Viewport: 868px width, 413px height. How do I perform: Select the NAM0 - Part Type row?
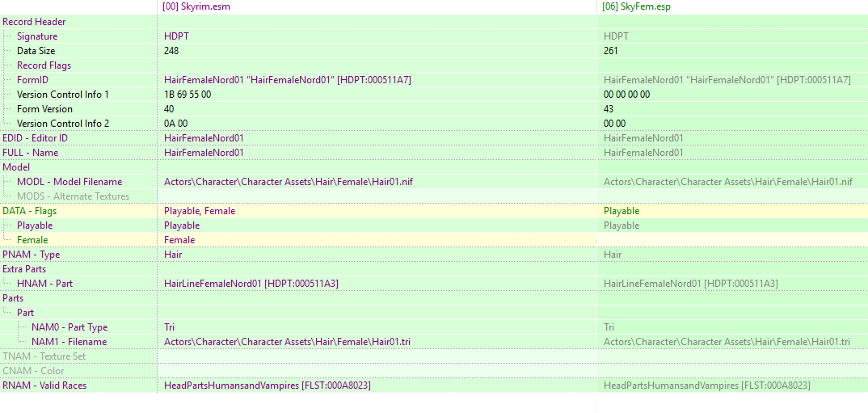(434, 327)
